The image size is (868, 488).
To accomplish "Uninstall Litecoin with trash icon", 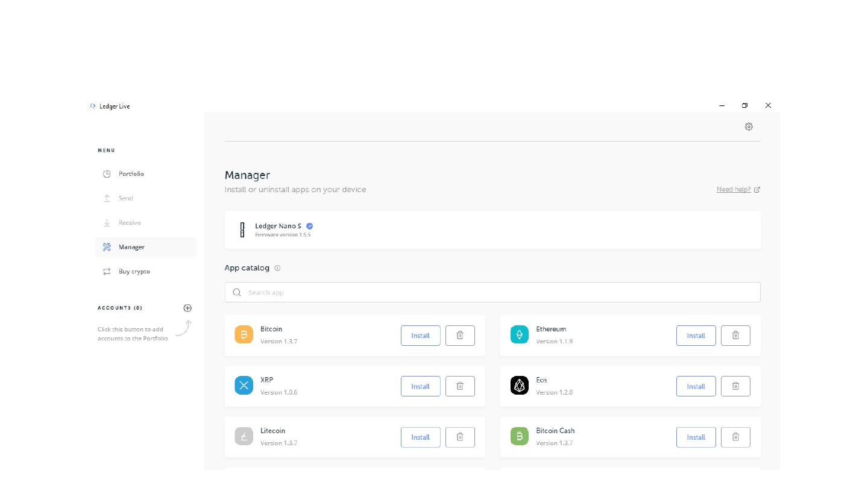I will click(x=460, y=437).
